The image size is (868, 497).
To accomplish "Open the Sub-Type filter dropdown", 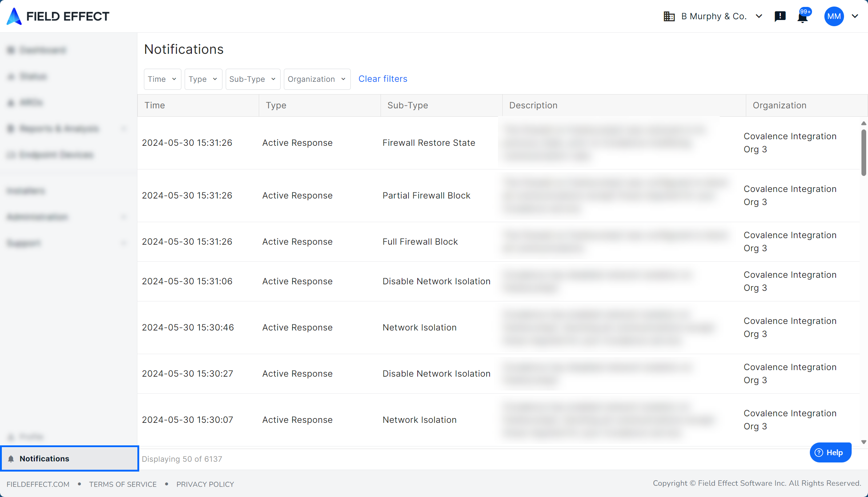I will coord(253,79).
